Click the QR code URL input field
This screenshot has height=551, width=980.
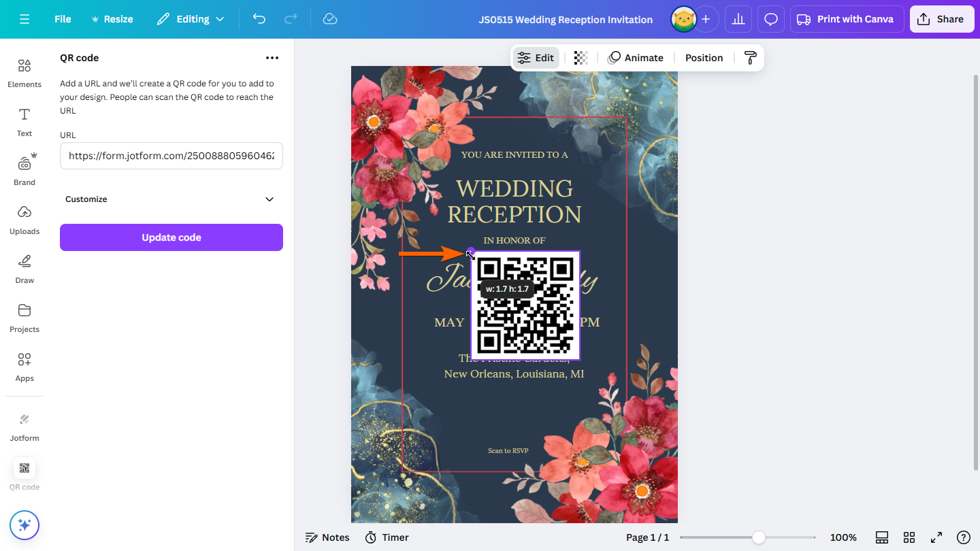[x=171, y=156]
